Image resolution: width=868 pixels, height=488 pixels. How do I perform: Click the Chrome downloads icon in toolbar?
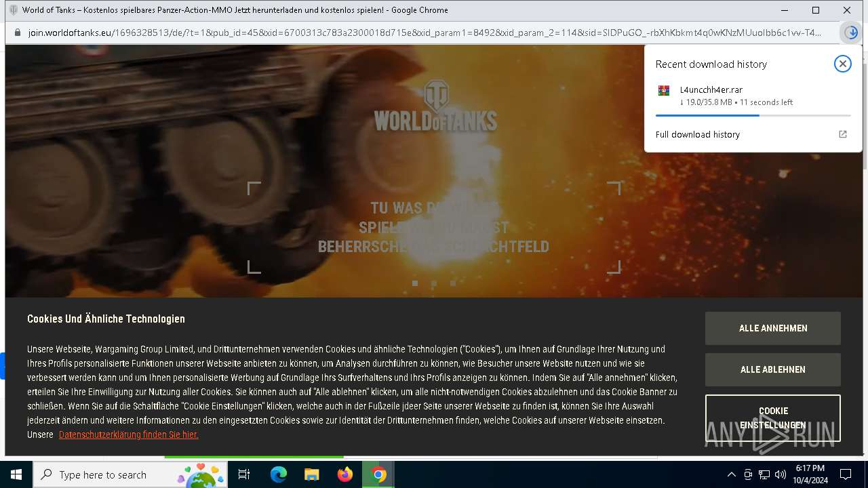tap(850, 32)
